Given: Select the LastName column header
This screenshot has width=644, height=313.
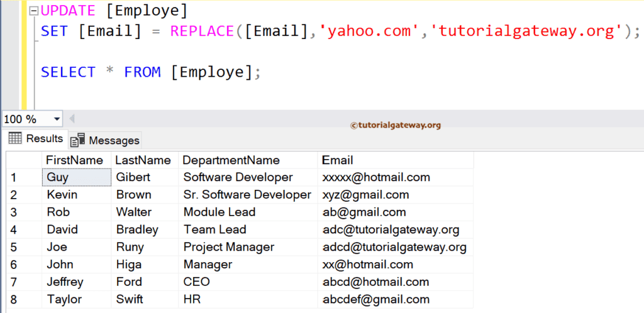Looking at the screenshot, I should (145, 160).
